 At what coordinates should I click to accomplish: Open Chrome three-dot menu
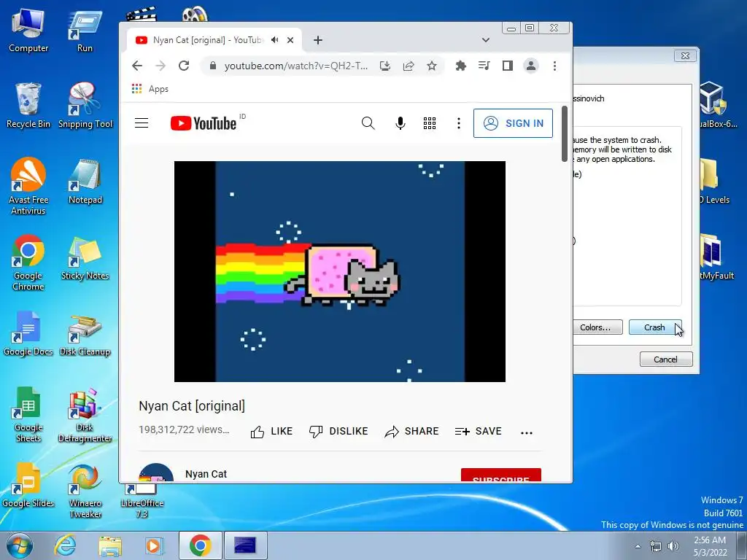(554, 66)
